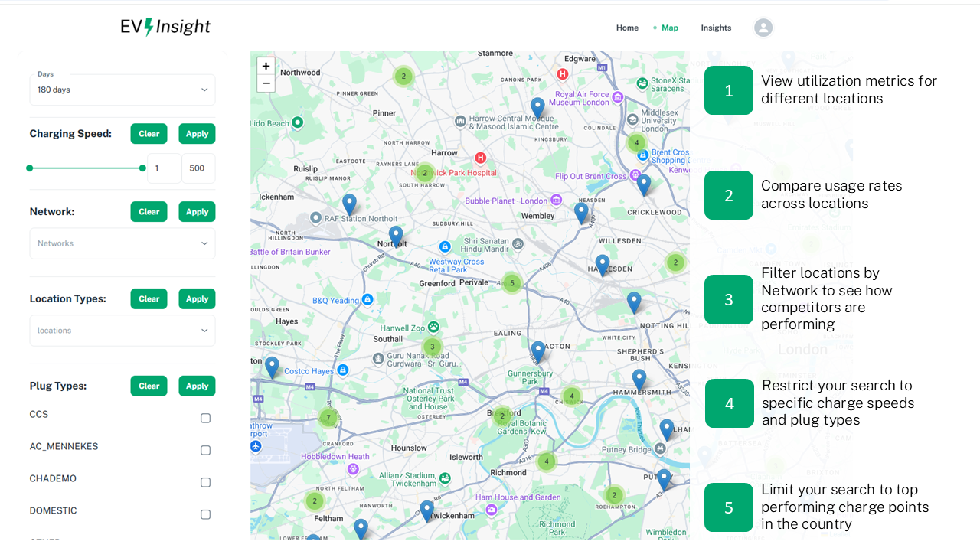This screenshot has width=980, height=551.
Task: Select the blue pin near RAF Station Northolt
Action: pos(349,204)
